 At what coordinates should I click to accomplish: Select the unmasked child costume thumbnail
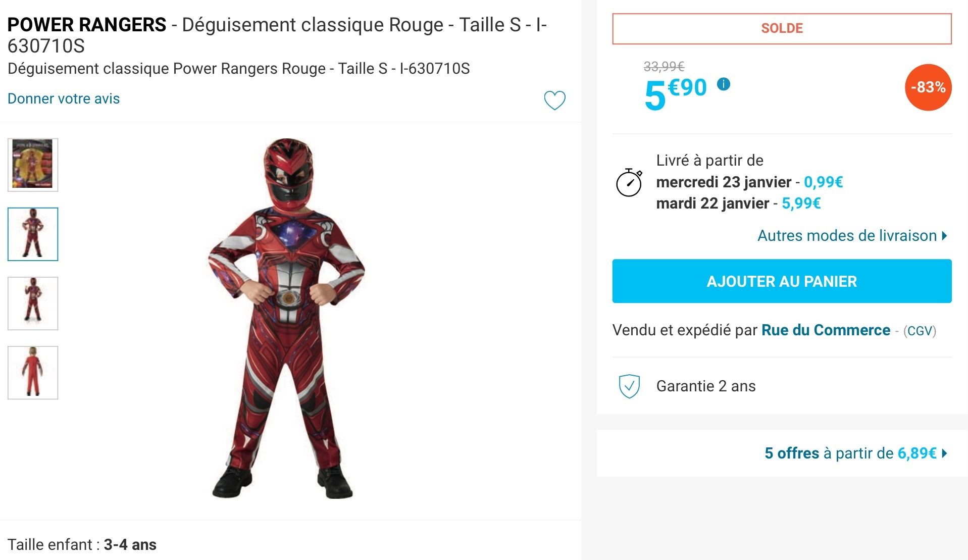(33, 373)
